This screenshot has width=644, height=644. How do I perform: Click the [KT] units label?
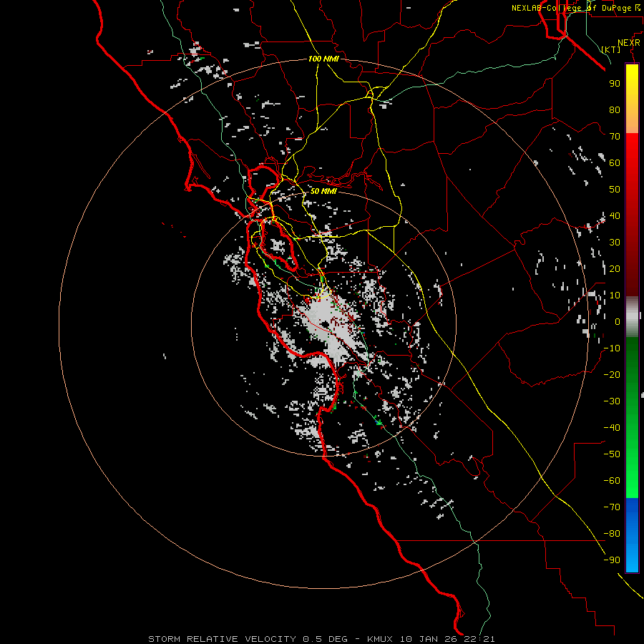[611, 49]
